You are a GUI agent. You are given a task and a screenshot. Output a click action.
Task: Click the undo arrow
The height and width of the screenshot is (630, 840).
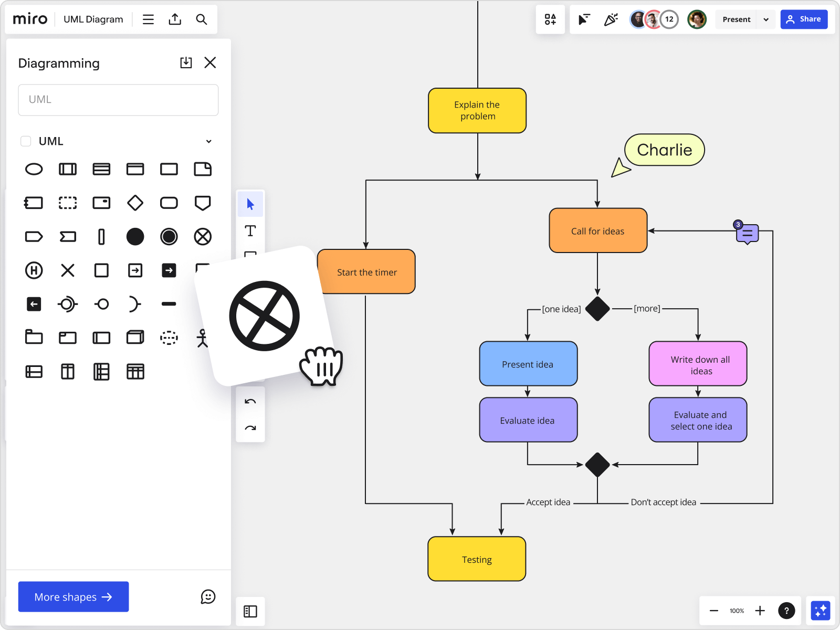250,402
